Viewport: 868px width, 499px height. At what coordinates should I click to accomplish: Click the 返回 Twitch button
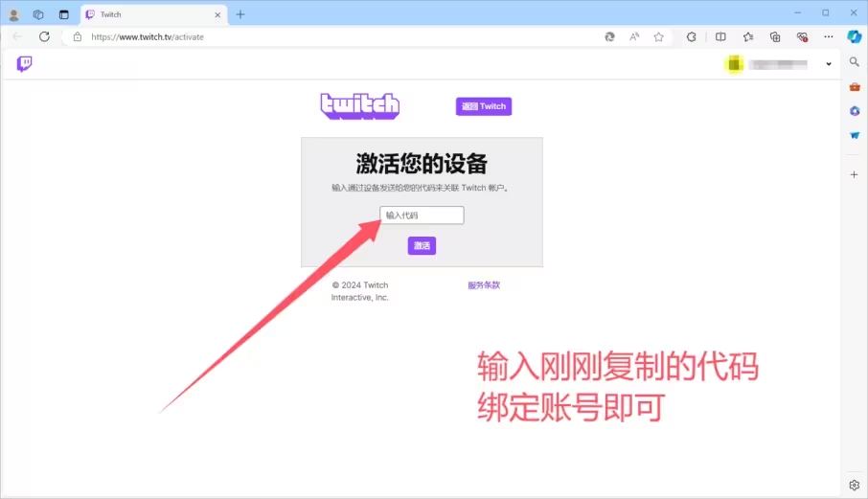tap(484, 106)
